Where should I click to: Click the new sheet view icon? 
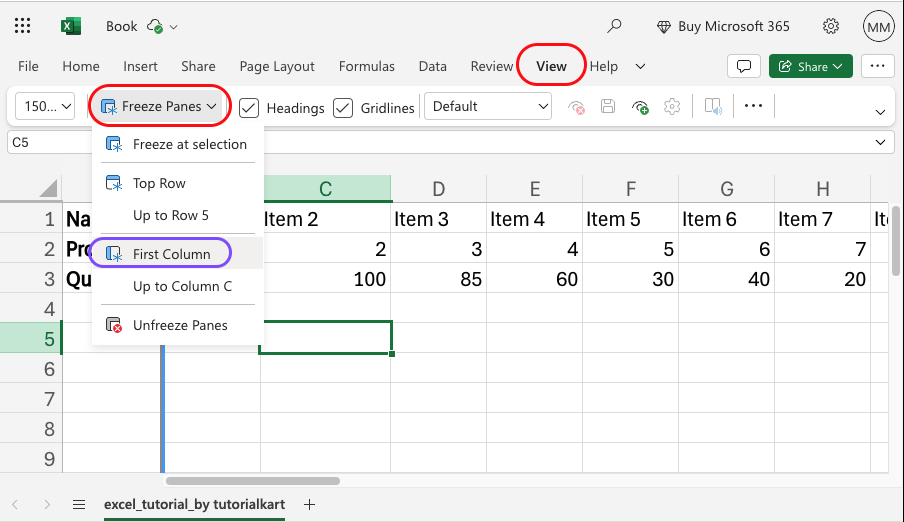(640, 107)
